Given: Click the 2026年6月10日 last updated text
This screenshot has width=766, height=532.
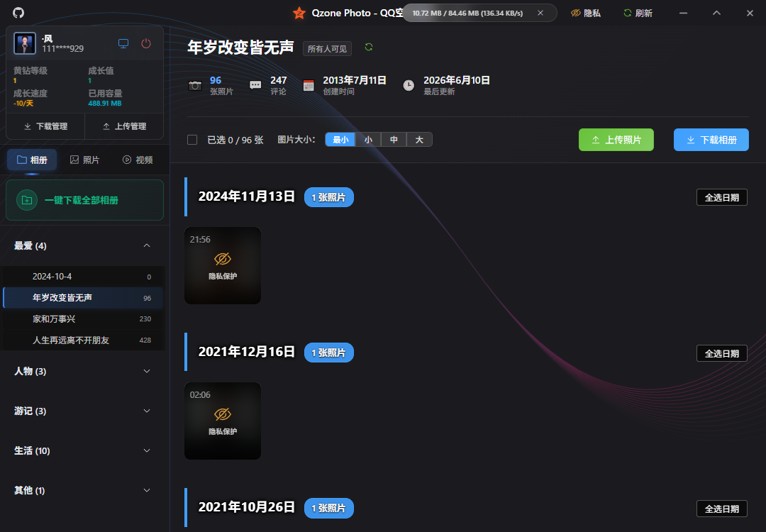Looking at the screenshot, I should click(456, 80).
